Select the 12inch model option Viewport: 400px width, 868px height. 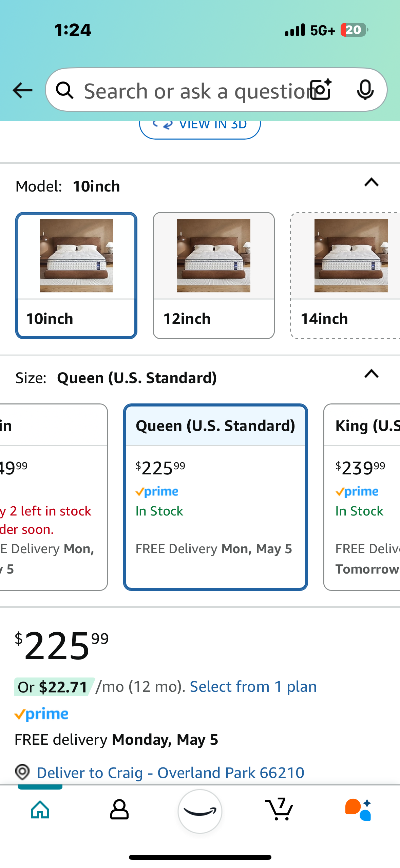coord(213,275)
